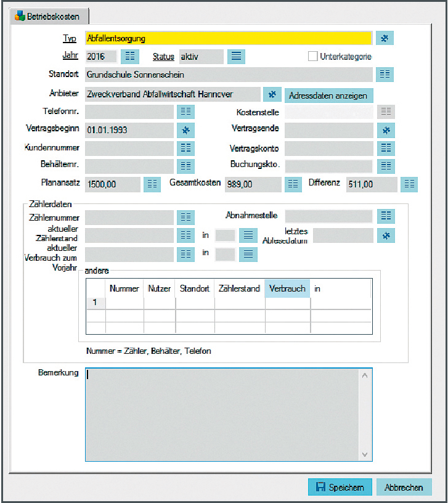Select row 1 header in andere table
The image size is (448, 503).
(x=96, y=303)
